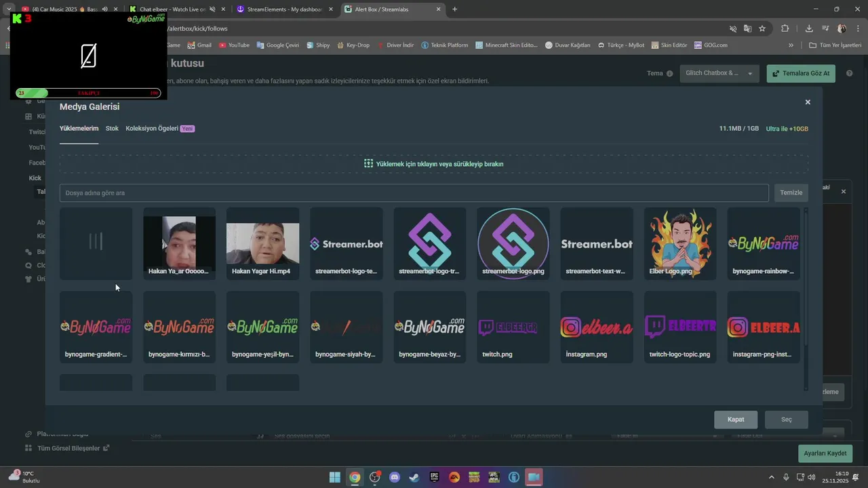Close the Medya Galerisi dialog with the X
This screenshot has height=488, width=868.
pyautogui.click(x=808, y=102)
